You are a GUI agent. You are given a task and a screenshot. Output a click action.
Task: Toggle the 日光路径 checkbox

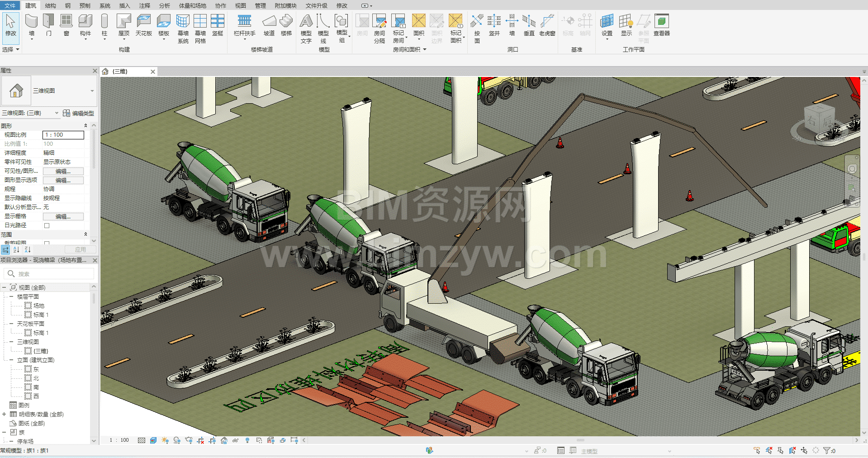click(47, 225)
